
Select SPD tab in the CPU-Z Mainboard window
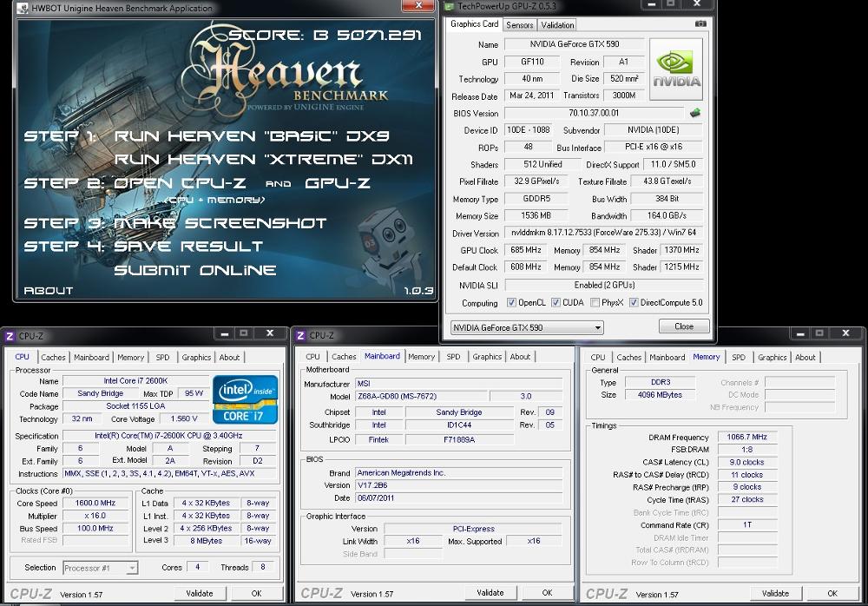coord(453,357)
